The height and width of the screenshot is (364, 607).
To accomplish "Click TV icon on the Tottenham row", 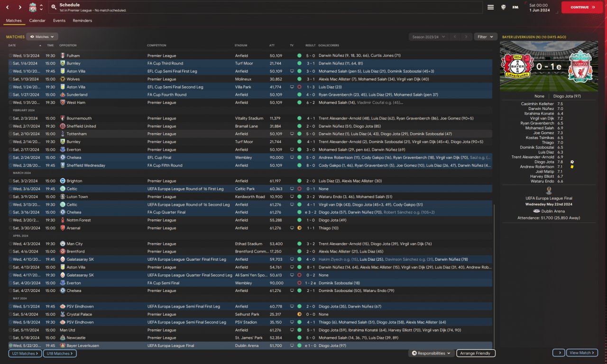I will (x=292, y=134).
